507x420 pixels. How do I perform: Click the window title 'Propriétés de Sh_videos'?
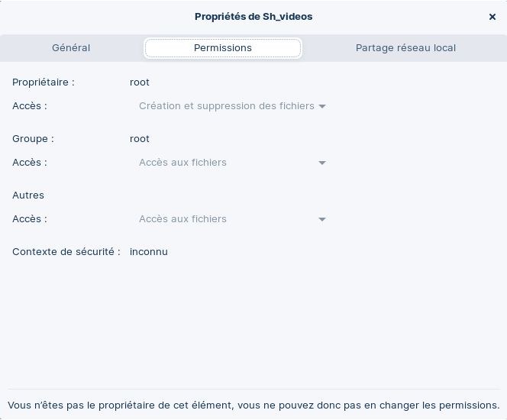[253, 16]
